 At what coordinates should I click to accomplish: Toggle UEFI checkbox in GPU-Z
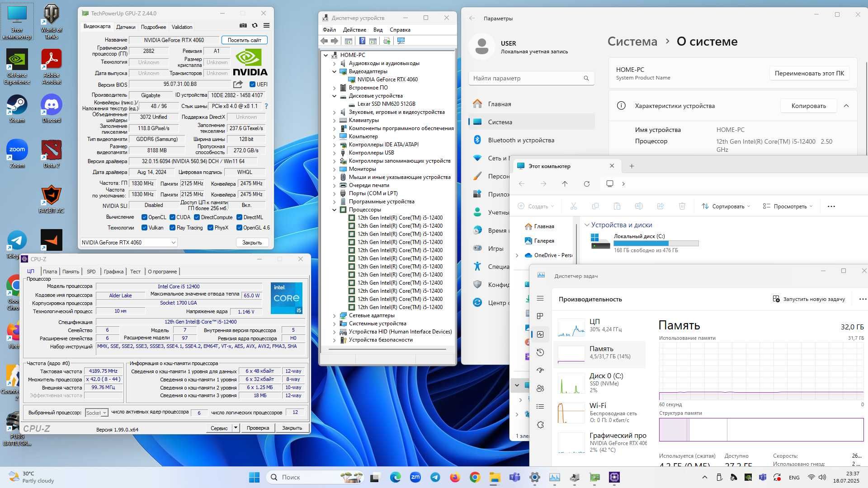(252, 84)
